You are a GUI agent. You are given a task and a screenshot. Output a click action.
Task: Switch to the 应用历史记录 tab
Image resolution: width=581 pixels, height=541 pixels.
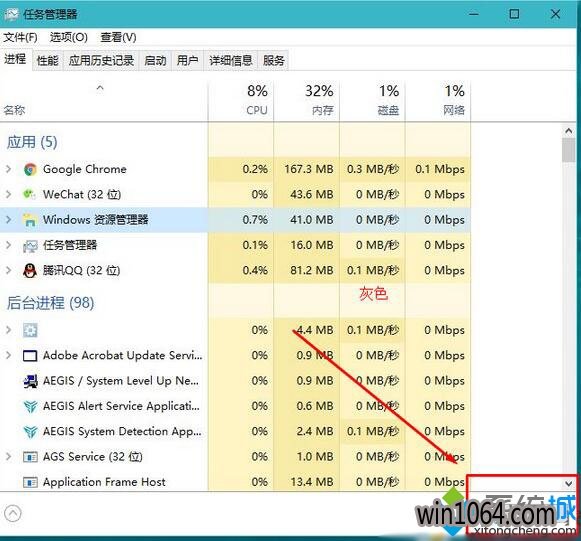tap(101, 60)
